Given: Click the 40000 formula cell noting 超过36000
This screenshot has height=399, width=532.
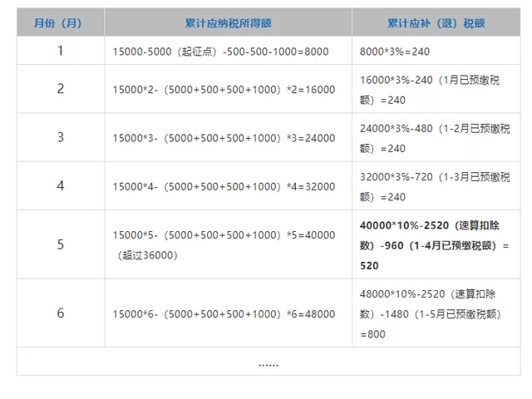Looking at the screenshot, I should 224,244.
